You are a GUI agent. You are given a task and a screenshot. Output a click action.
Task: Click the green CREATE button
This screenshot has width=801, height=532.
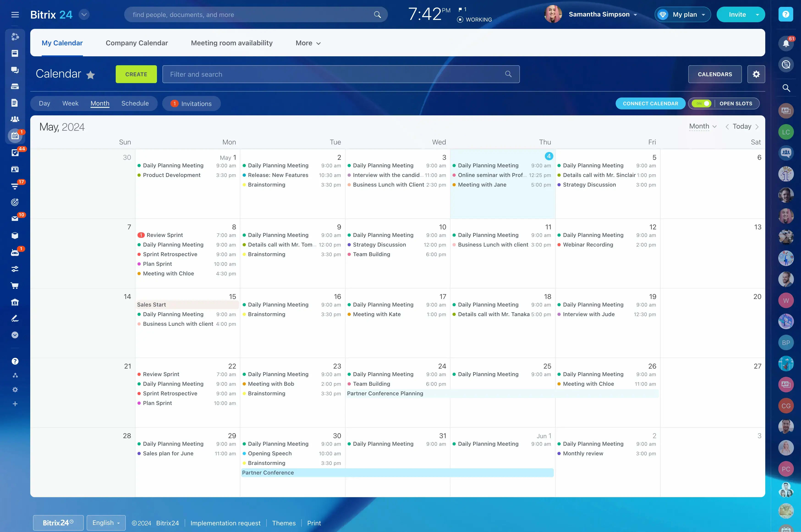coord(136,74)
